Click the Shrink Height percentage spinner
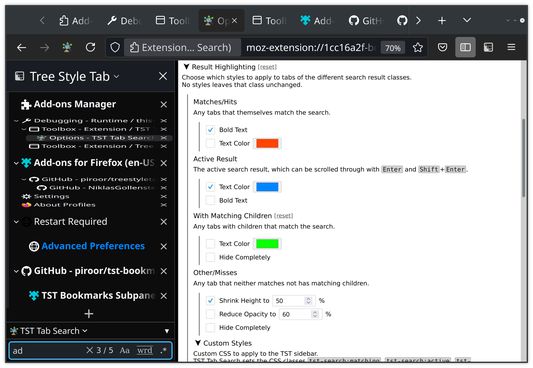Viewport: 533px width, 368px height. [309, 301]
